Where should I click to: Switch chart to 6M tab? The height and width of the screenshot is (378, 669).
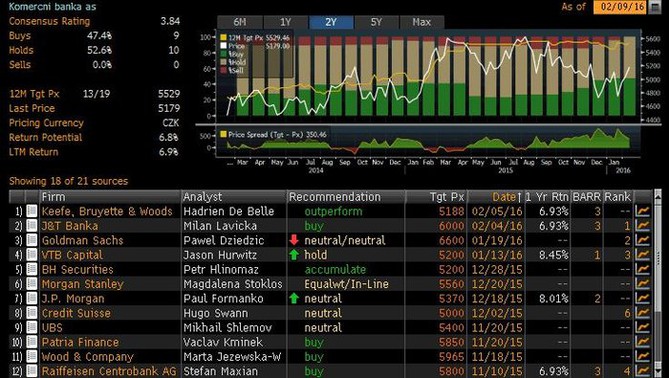tap(240, 22)
